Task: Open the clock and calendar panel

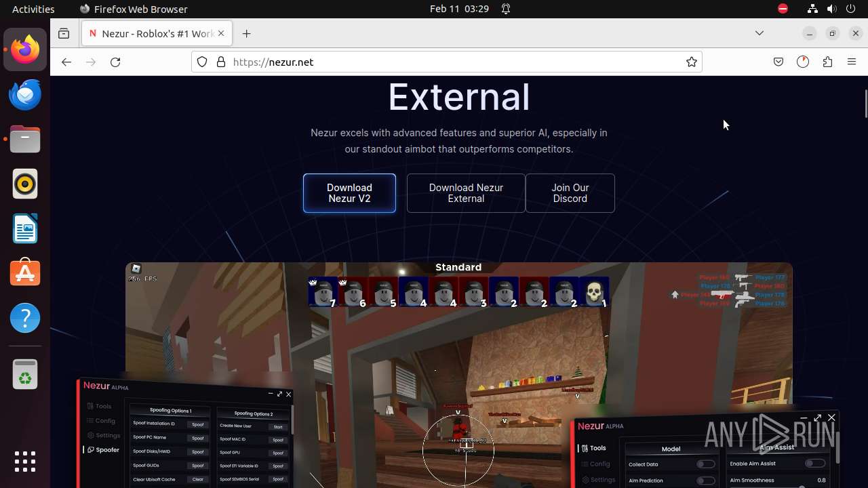Action: [459, 9]
